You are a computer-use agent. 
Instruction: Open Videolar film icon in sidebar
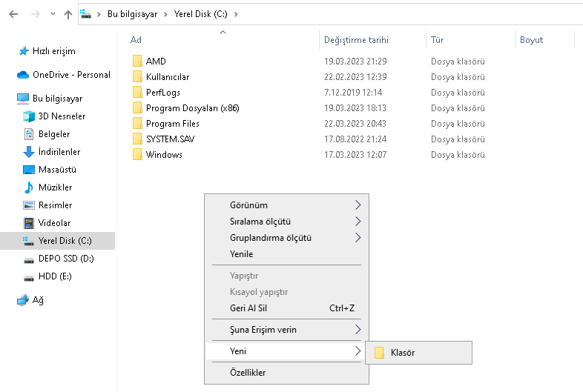pyautogui.click(x=29, y=223)
